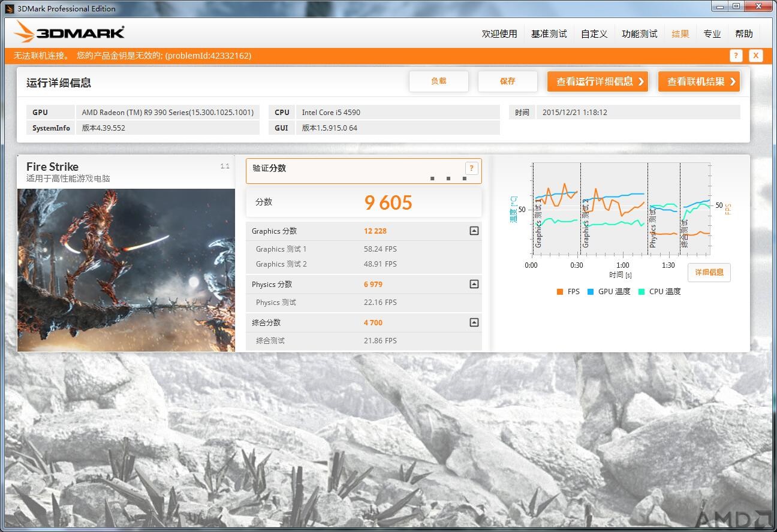The height and width of the screenshot is (532, 777).
Task: Click the Physics 测试 row label
Action: (x=276, y=303)
